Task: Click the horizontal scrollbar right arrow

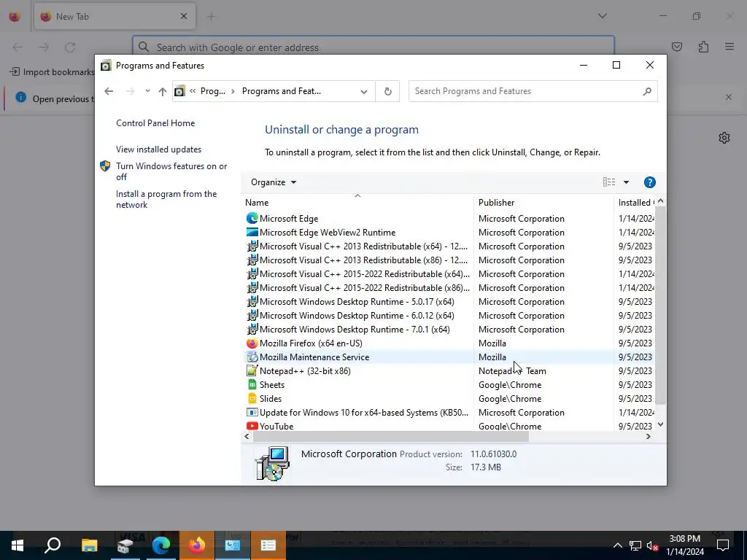Action: [648, 436]
